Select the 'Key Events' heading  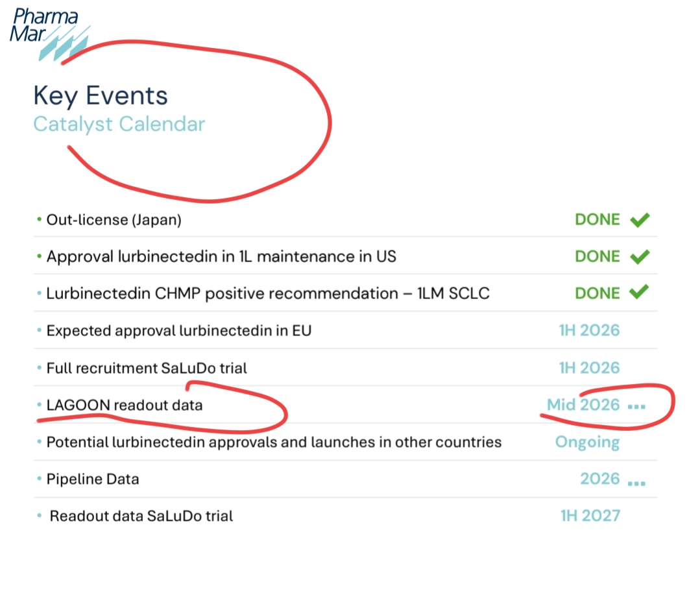[x=101, y=95]
